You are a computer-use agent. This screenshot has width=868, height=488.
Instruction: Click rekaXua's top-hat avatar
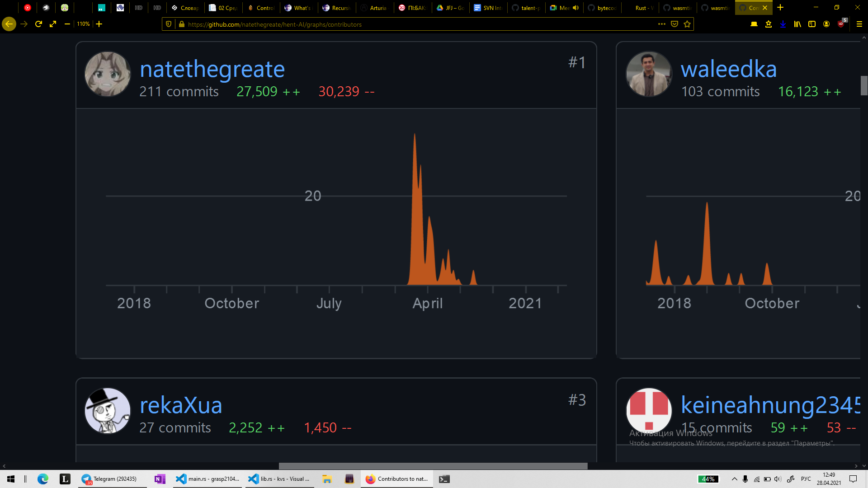pos(108,410)
